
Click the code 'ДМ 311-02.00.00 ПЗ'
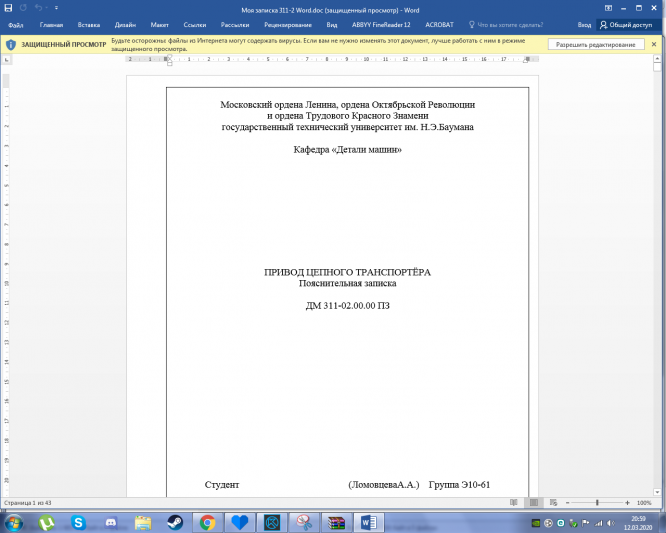point(347,306)
